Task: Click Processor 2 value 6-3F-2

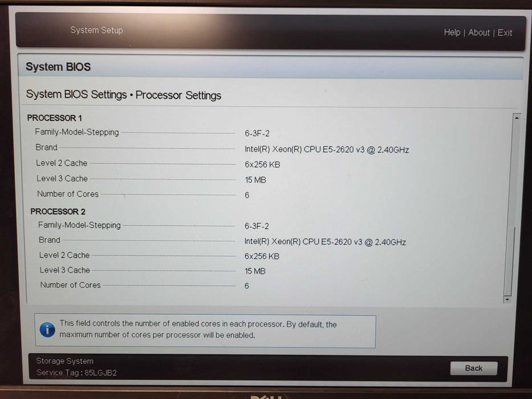Action: [257, 226]
